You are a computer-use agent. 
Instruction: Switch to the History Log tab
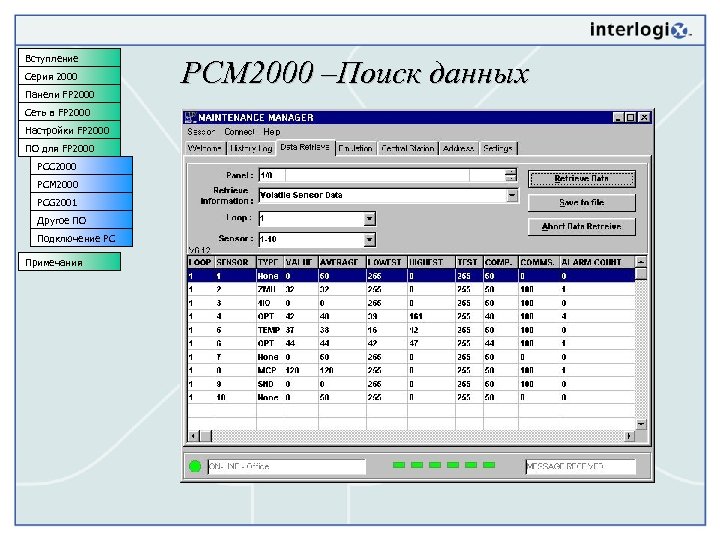251,148
